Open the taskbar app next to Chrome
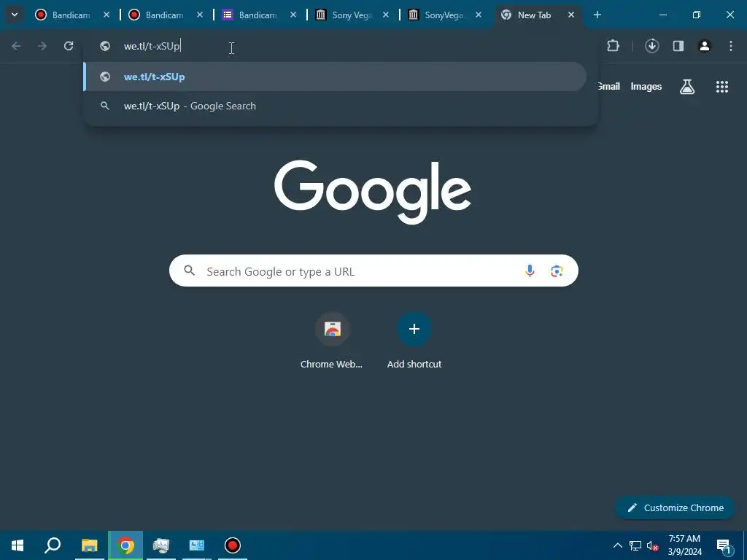The width and height of the screenshot is (747, 560). tap(161, 545)
